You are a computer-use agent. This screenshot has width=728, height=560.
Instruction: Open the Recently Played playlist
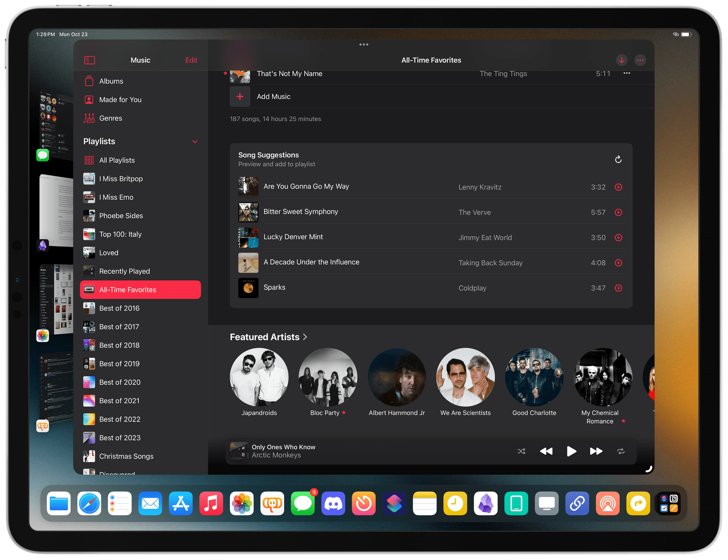[x=140, y=271]
